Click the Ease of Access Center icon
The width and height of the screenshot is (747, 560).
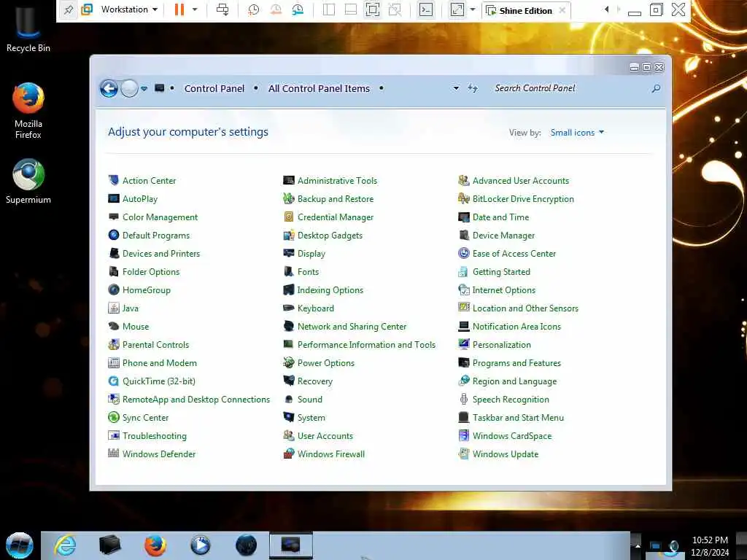click(x=463, y=253)
